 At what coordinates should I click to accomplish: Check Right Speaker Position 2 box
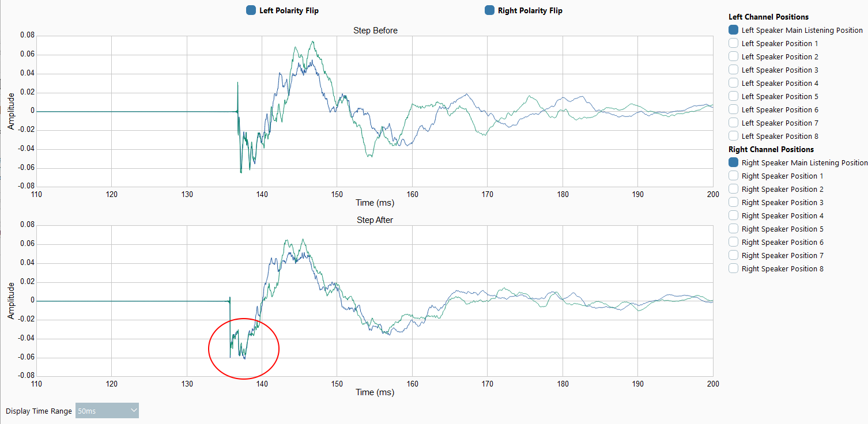[734, 189]
